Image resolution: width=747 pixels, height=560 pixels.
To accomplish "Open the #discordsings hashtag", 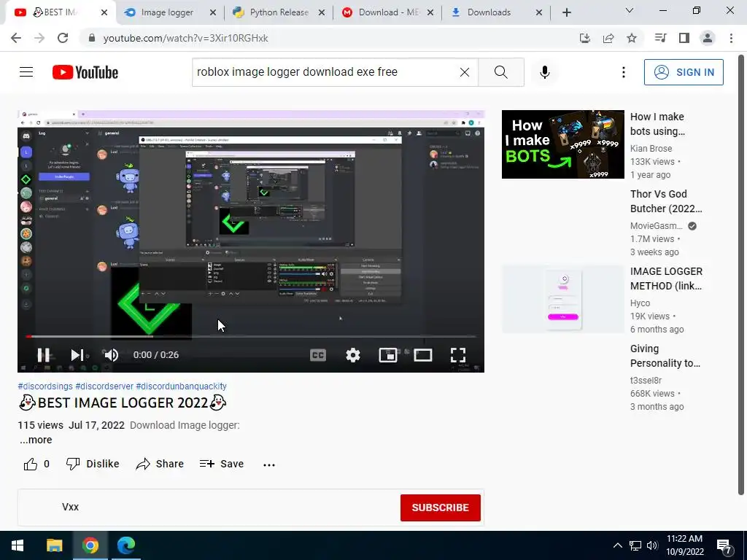I will [x=45, y=386].
